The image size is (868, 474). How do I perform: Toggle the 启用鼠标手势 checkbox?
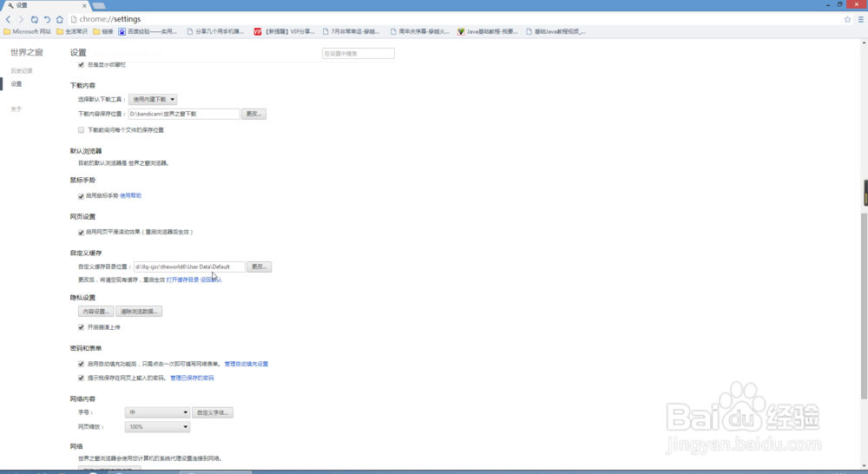click(82, 196)
